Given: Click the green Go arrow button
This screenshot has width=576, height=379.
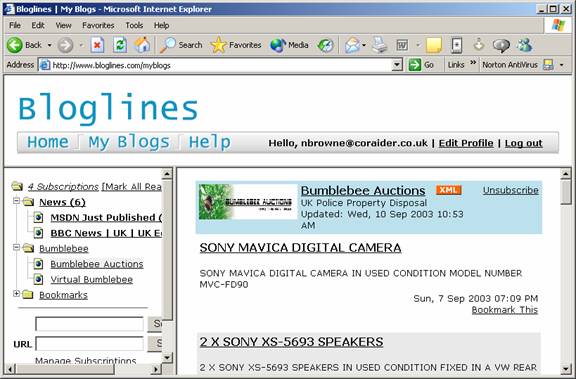Looking at the screenshot, I should [415, 65].
